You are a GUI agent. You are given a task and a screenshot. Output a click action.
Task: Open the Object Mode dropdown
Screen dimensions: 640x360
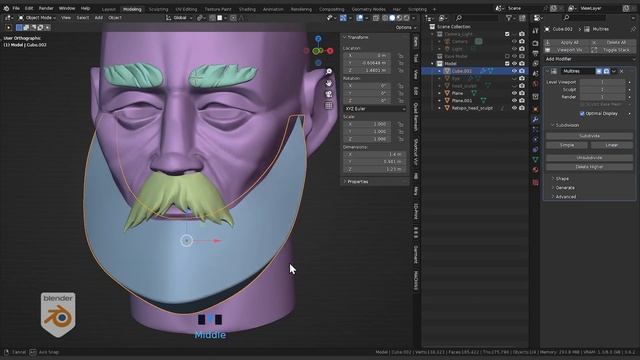tap(37, 18)
